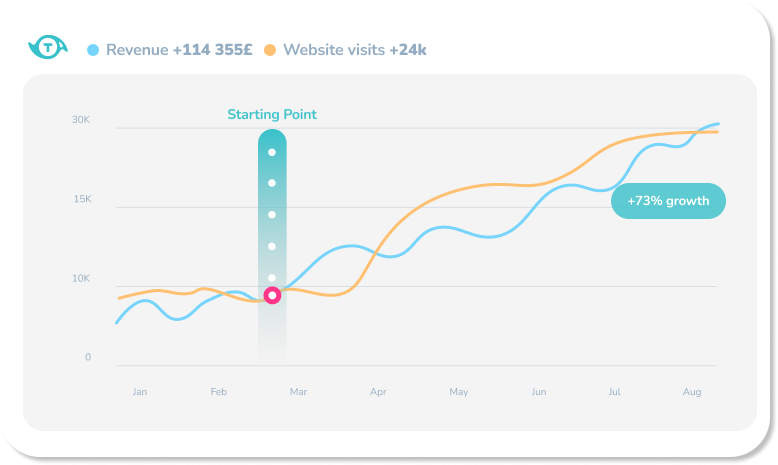Click the May axis label
The height and width of the screenshot is (465, 778).
pos(459,392)
